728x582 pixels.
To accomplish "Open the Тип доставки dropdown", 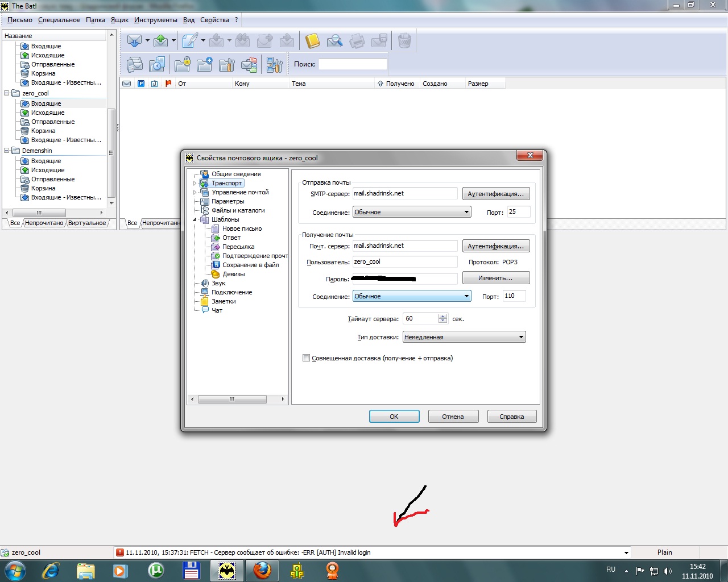I will tap(464, 337).
